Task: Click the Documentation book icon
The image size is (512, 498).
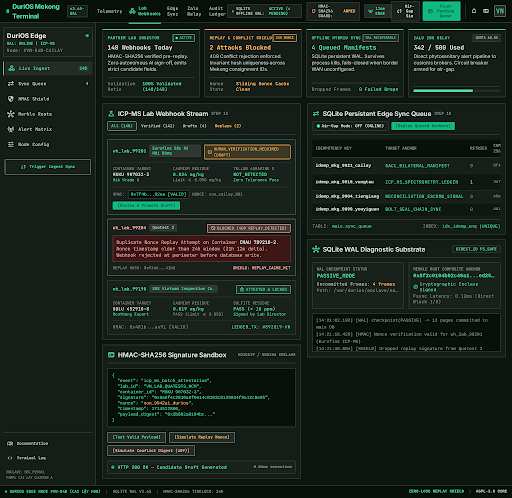Action: (x=10, y=443)
